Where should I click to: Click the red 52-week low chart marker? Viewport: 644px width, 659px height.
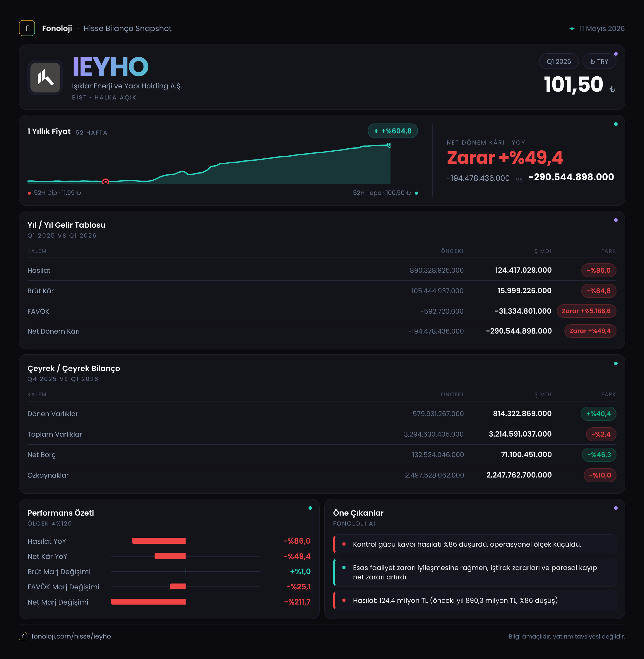point(106,182)
